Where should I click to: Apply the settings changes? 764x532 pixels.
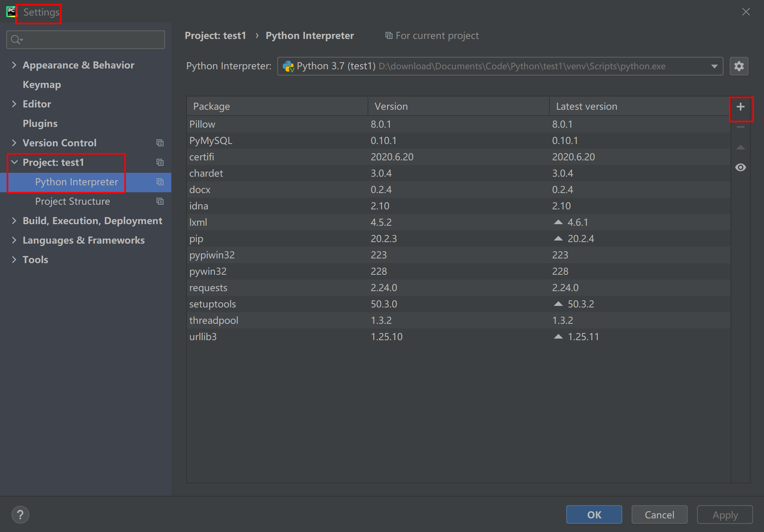click(724, 514)
